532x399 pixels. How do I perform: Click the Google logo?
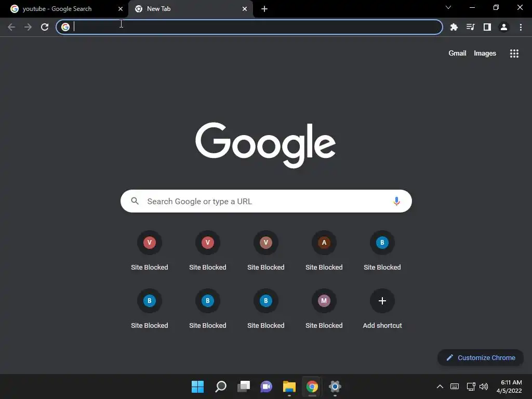(265, 145)
